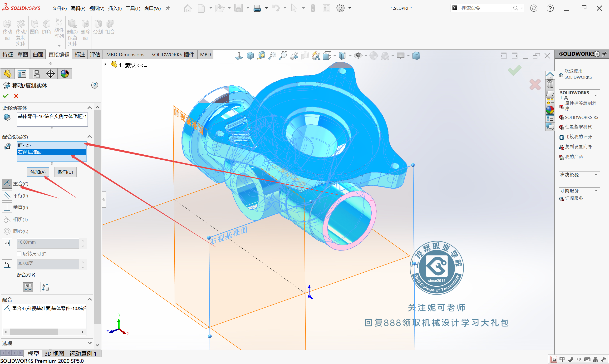
Task: Cancel with the viewport red X
Action: point(535,85)
